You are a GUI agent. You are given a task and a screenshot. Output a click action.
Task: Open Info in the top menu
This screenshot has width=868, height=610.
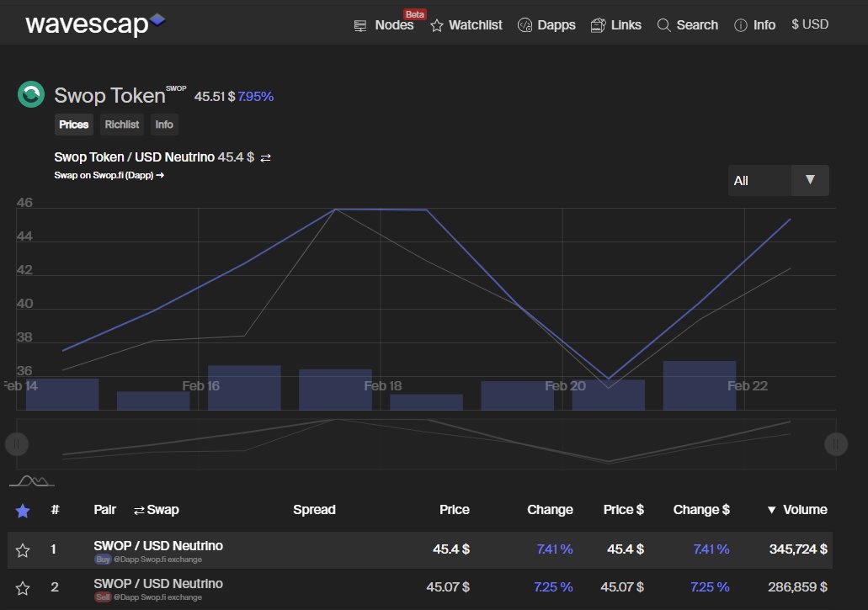point(764,25)
